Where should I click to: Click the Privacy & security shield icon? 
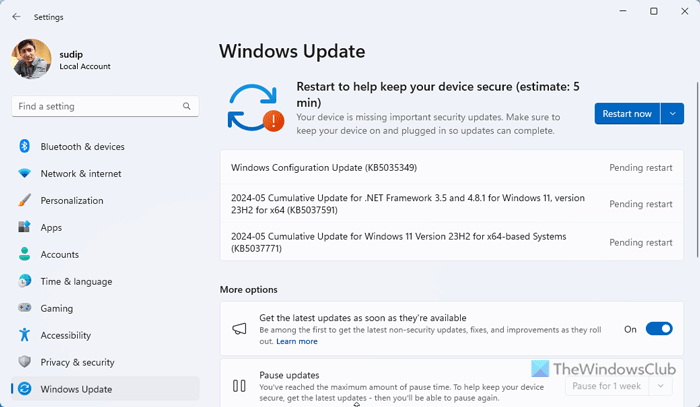click(x=25, y=361)
